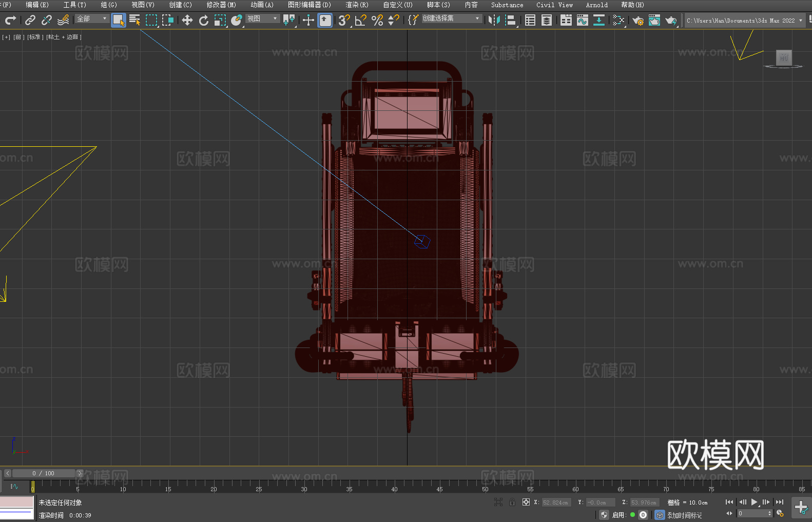Image resolution: width=812 pixels, height=522 pixels.
Task: Click the Mirror tool icon
Action: (494, 20)
